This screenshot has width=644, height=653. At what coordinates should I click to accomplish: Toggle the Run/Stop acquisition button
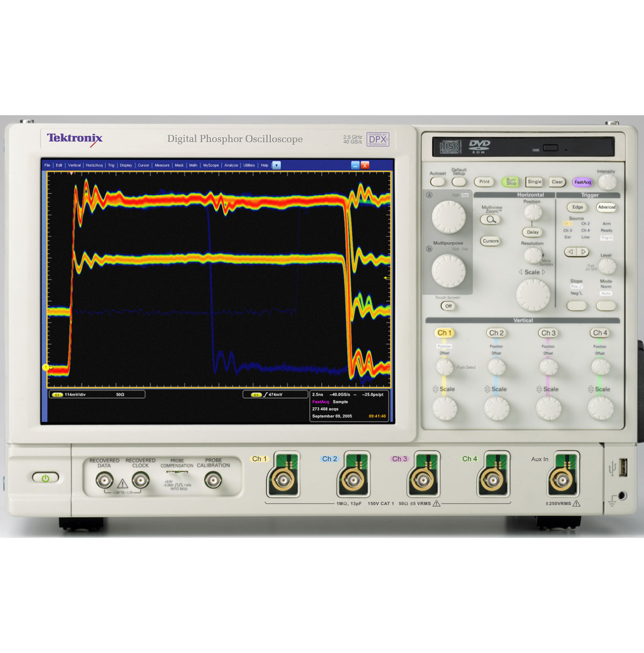click(x=510, y=182)
